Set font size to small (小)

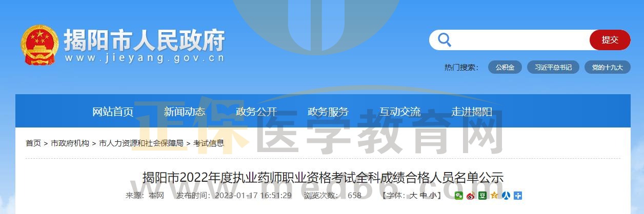pos(433,196)
